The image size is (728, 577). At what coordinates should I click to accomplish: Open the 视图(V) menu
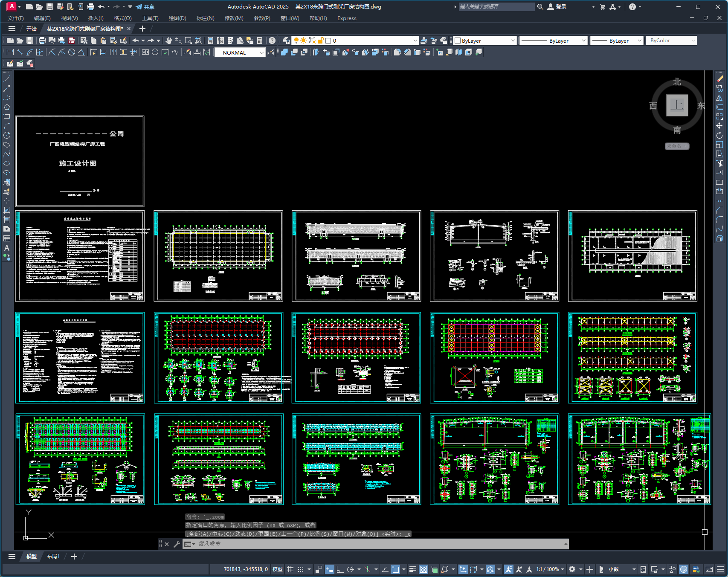click(69, 18)
